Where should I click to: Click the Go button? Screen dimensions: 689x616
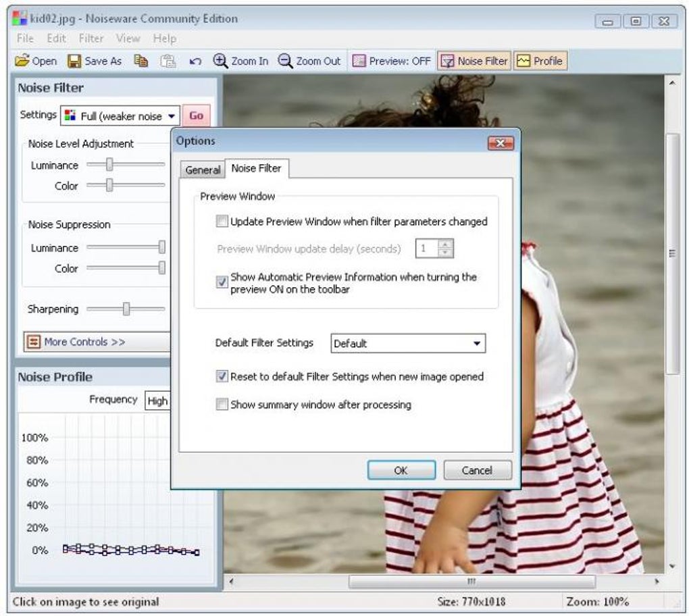[x=196, y=115]
